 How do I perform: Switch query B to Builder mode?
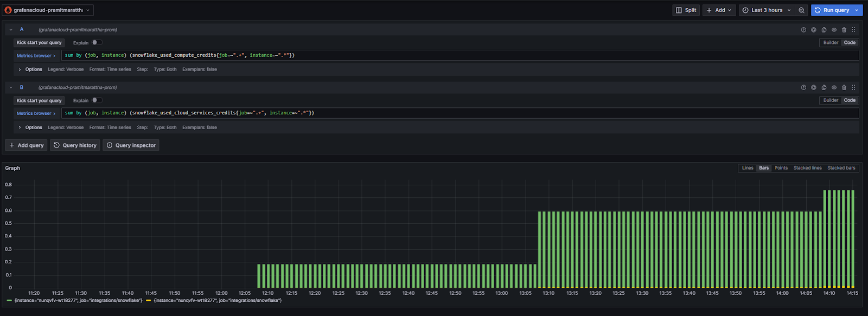click(x=831, y=100)
